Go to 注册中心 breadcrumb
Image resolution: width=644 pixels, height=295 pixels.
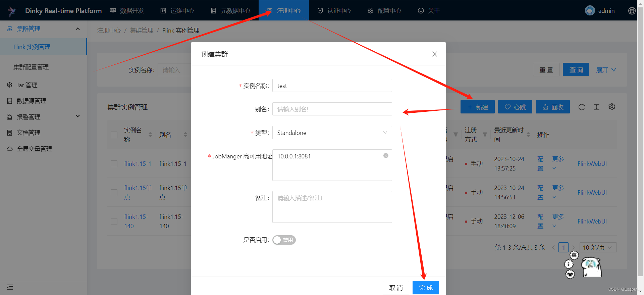coord(109,31)
